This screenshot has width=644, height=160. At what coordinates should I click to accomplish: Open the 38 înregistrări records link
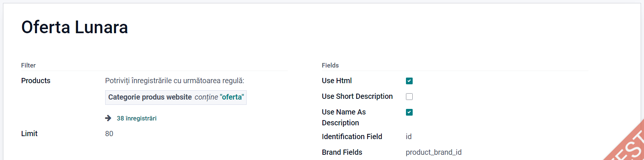point(137,118)
